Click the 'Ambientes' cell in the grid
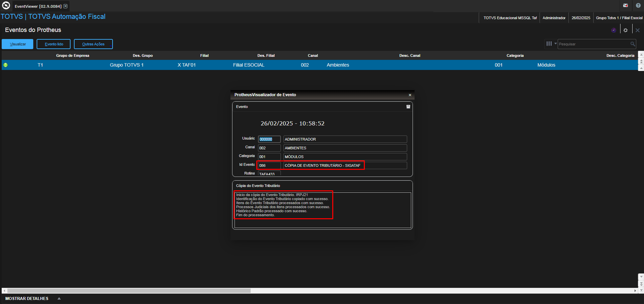The width and height of the screenshot is (644, 304). pyautogui.click(x=338, y=65)
